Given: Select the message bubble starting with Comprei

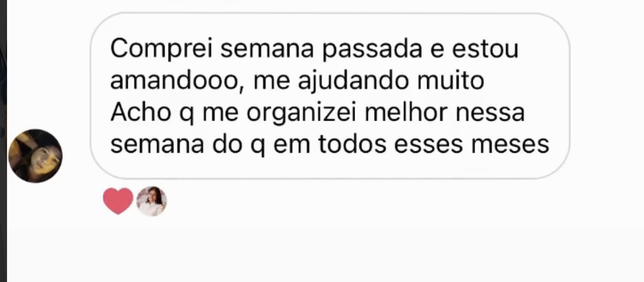Looking at the screenshot, I should 330,96.
